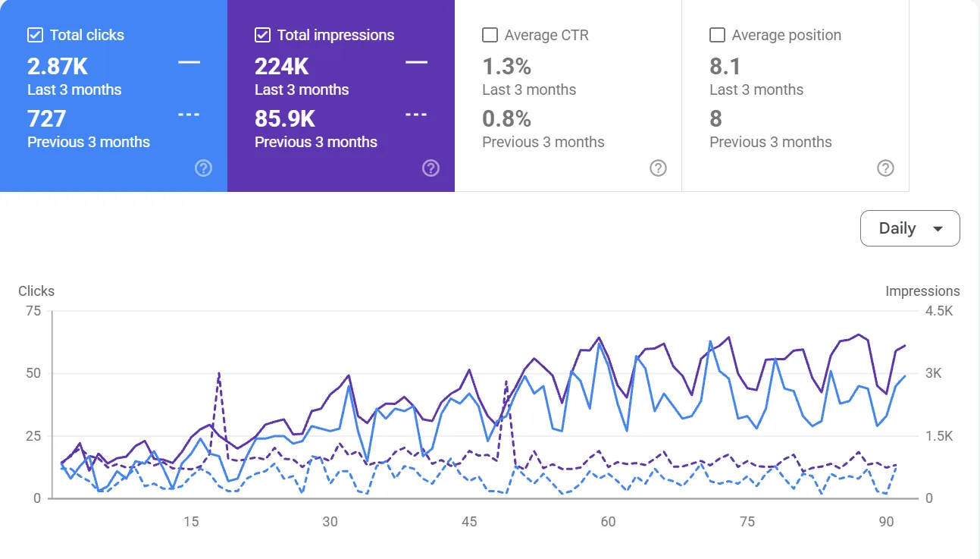This screenshot has width=980, height=559.
Task: Click the day 60 x-axis label
Action: [608, 522]
